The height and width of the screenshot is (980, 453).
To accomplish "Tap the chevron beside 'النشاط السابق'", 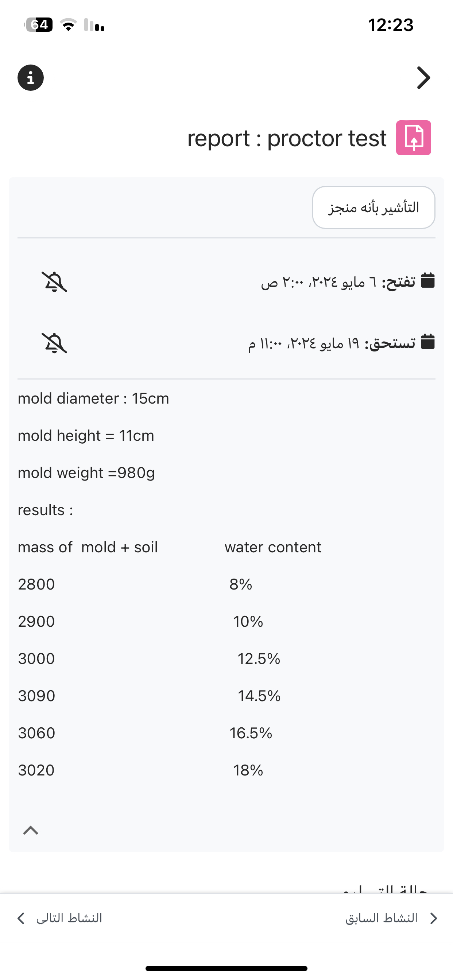I will [x=434, y=918].
